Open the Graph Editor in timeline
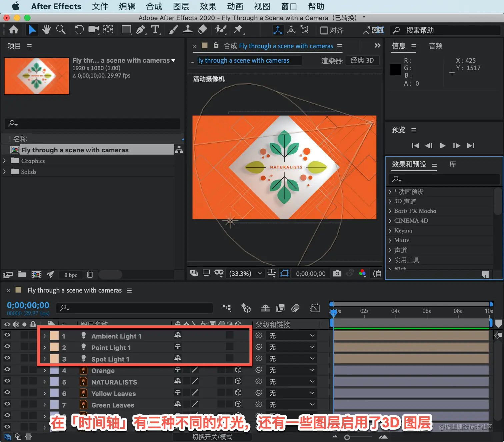Viewport: 504px width, 442px height. pos(315,308)
